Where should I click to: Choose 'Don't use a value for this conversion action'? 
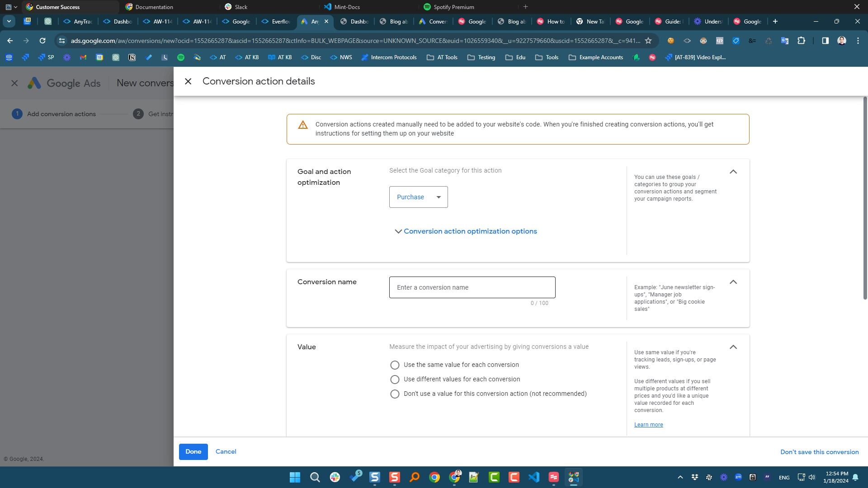coord(395,394)
